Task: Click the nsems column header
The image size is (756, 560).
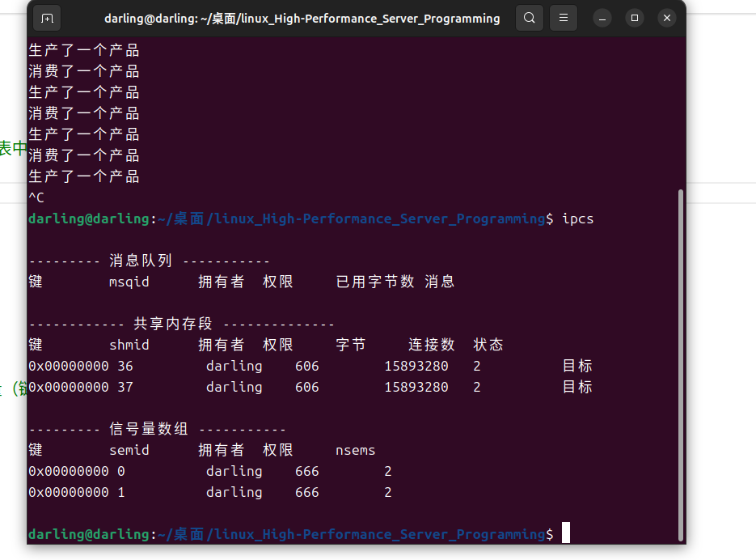Action: 355,451
